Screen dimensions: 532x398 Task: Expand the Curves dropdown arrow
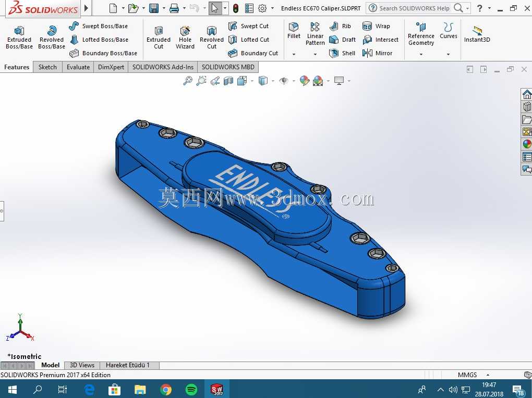[x=448, y=54]
